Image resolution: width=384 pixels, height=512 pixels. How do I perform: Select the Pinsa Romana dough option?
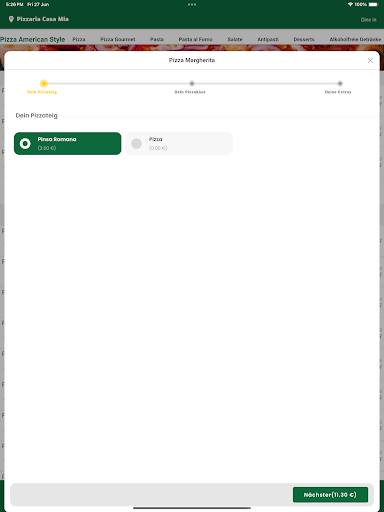pos(68,143)
